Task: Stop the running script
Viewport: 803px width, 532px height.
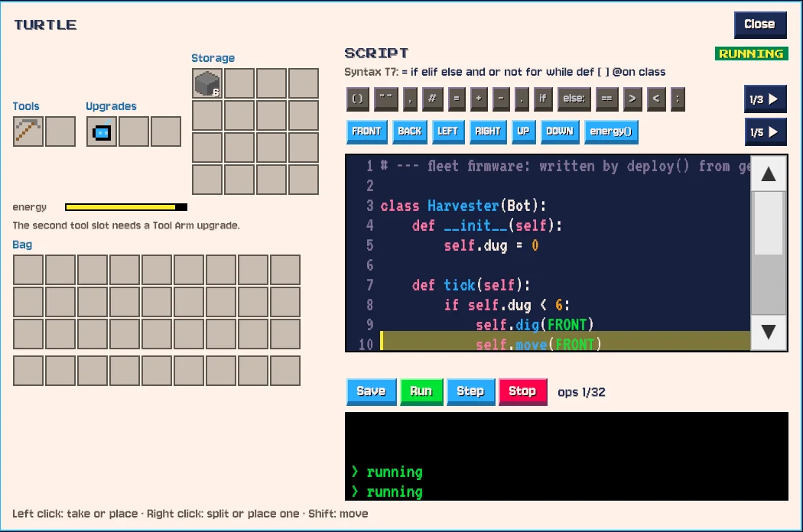Action: [522, 391]
